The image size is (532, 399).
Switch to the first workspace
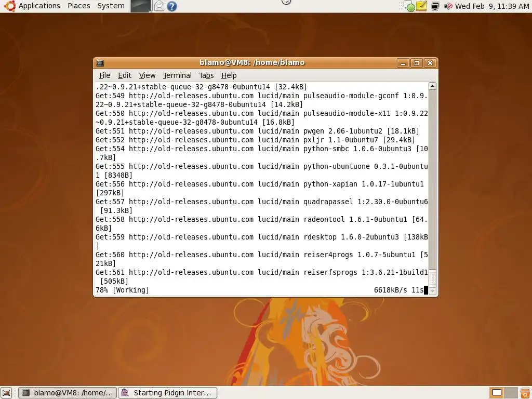pyautogui.click(x=497, y=393)
